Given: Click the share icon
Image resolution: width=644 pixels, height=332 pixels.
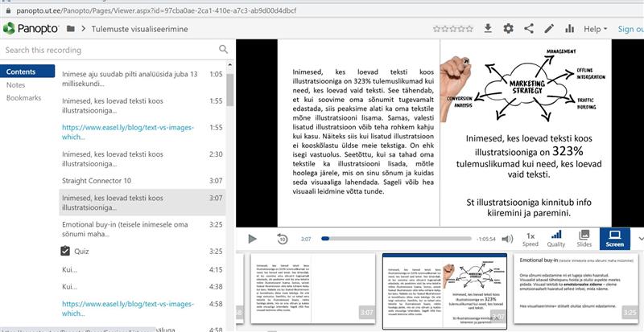Looking at the screenshot, I should click(x=529, y=28).
